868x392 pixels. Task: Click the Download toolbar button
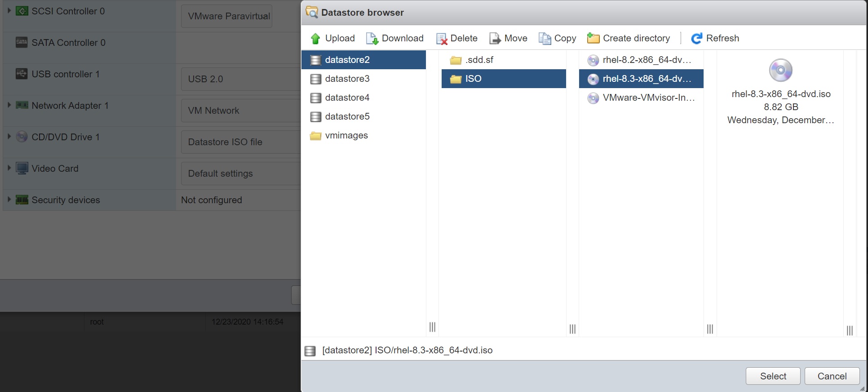[x=395, y=38]
